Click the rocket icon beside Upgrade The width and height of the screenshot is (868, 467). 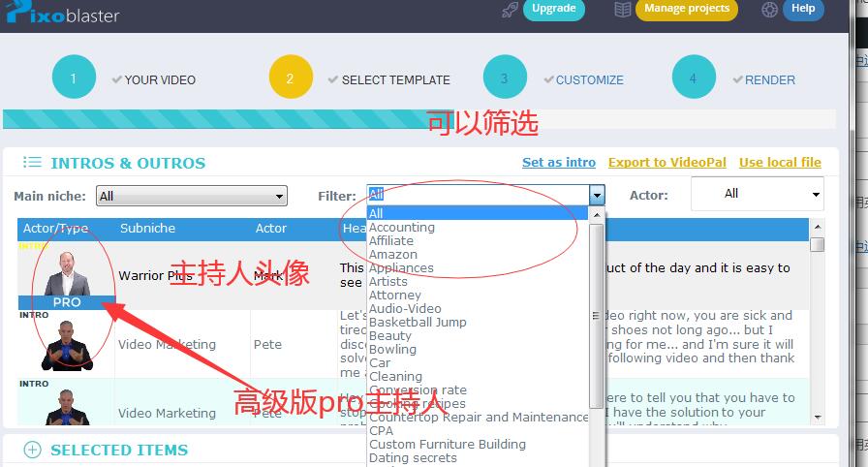[x=511, y=10]
